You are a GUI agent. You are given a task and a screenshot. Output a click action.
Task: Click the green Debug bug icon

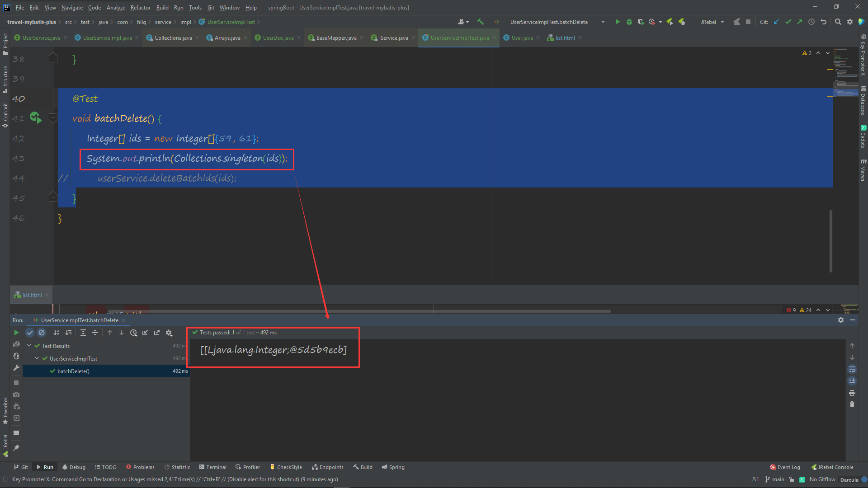(629, 22)
